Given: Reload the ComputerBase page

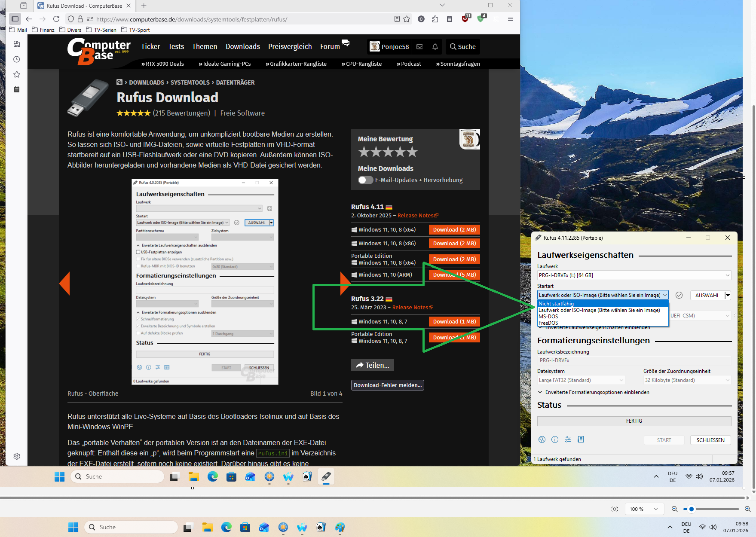Looking at the screenshot, I should coord(56,19).
